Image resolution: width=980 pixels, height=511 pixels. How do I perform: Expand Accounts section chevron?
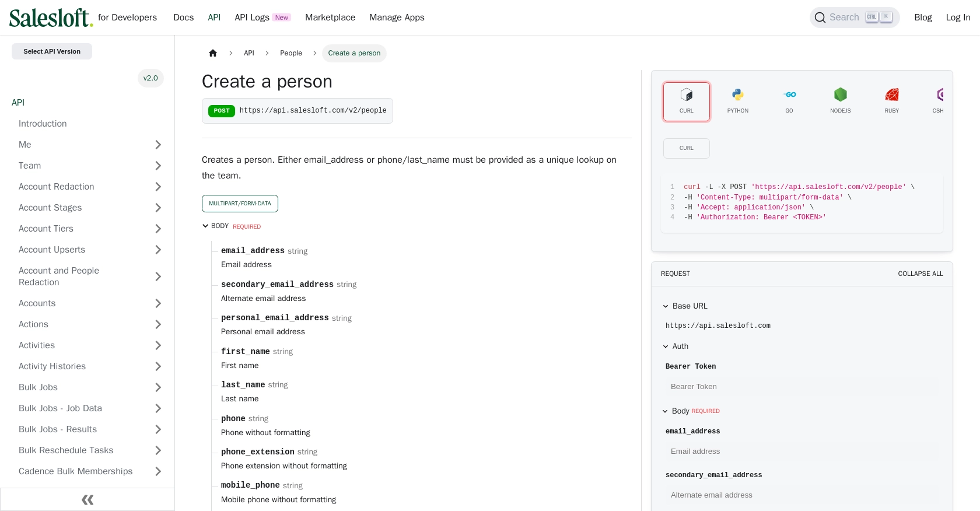[x=158, y=303]
